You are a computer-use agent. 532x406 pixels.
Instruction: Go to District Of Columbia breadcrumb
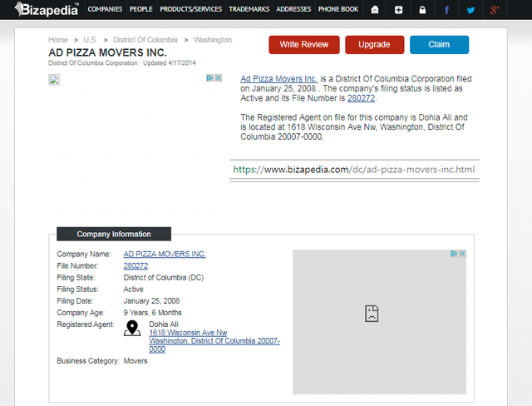(x=145, y=40)
